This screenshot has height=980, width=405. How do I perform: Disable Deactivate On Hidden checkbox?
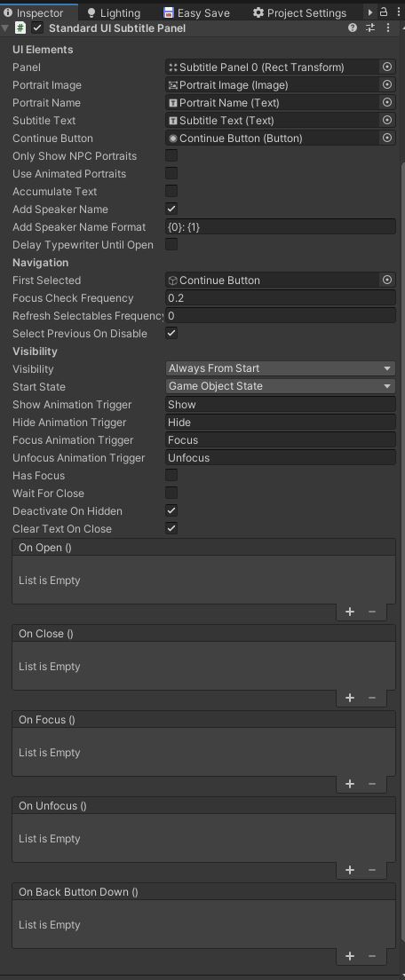[171, 510]
